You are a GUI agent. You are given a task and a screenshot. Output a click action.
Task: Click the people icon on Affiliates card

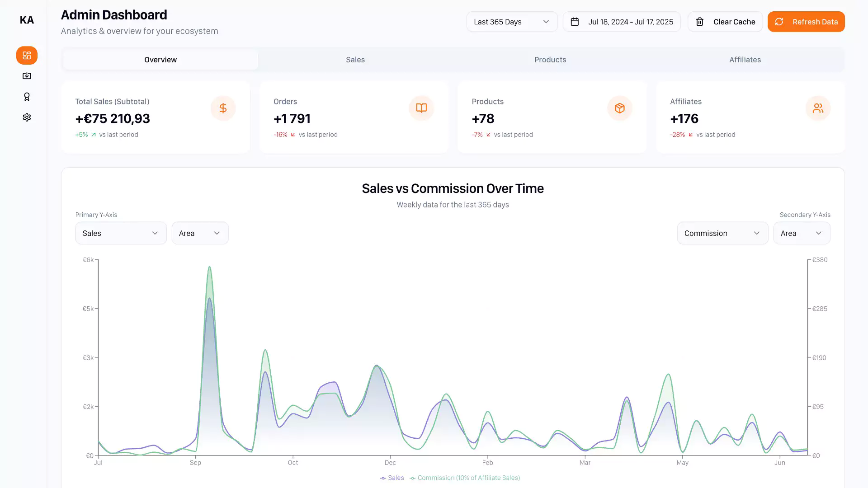click(x=817, y=108)
